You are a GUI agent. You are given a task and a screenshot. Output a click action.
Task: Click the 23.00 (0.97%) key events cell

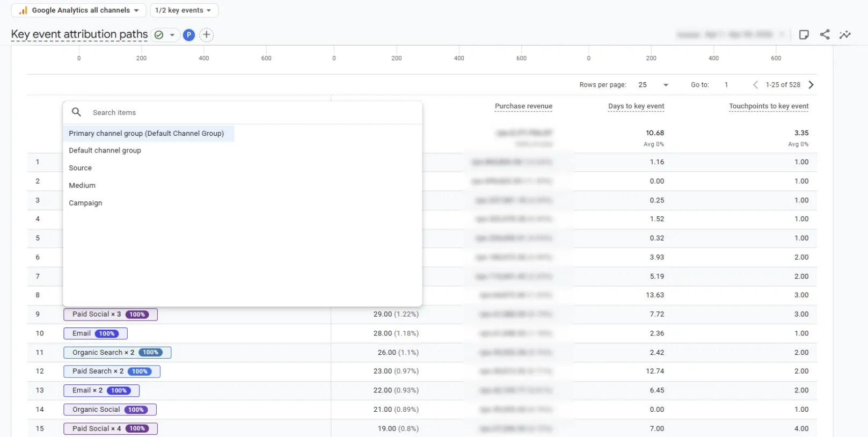[x=396, y=371]
